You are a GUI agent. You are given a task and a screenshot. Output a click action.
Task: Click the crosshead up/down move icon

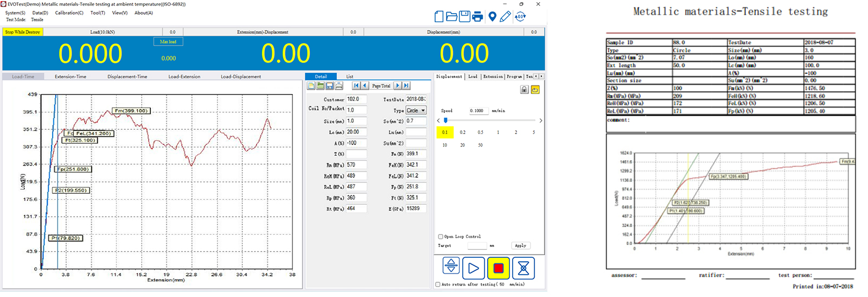pos(451,266)
